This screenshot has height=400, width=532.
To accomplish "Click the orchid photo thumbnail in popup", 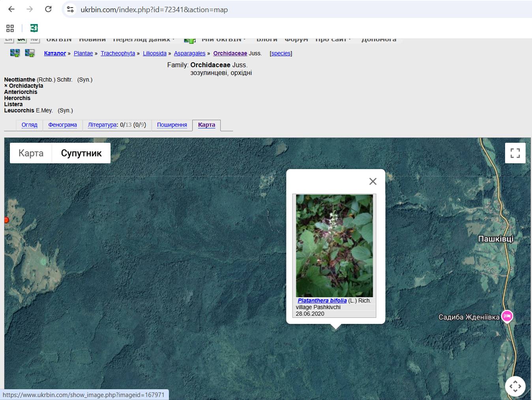I will (x=334, y=245).
